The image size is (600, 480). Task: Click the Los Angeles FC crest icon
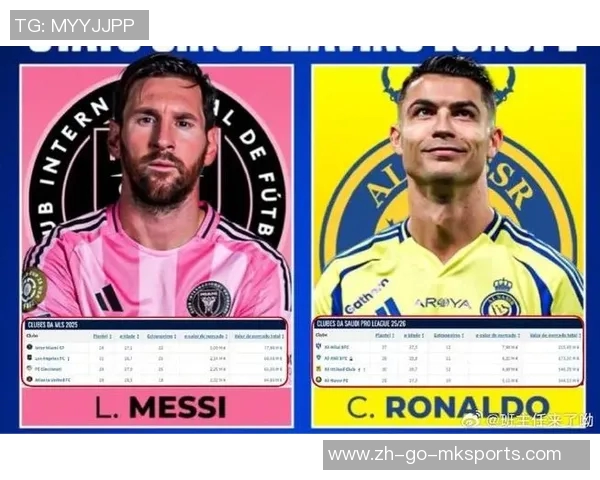29,358
